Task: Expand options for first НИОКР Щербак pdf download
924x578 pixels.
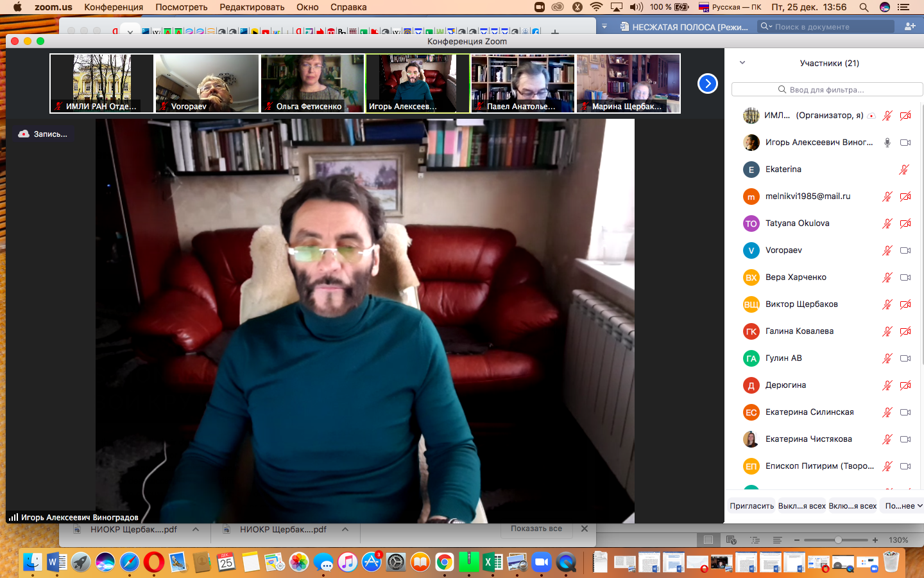Action: point(196,530)
